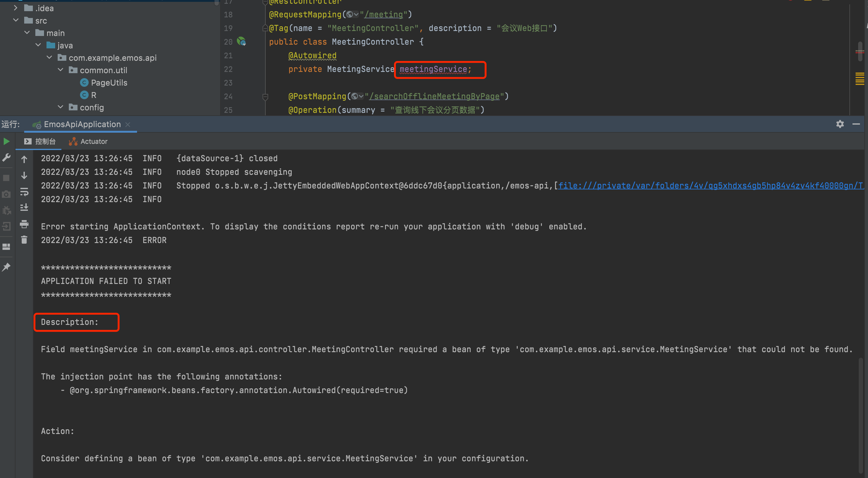Toggle soft-wrap in the console
The width and height of the screenshot is (868, 478).
24,192
